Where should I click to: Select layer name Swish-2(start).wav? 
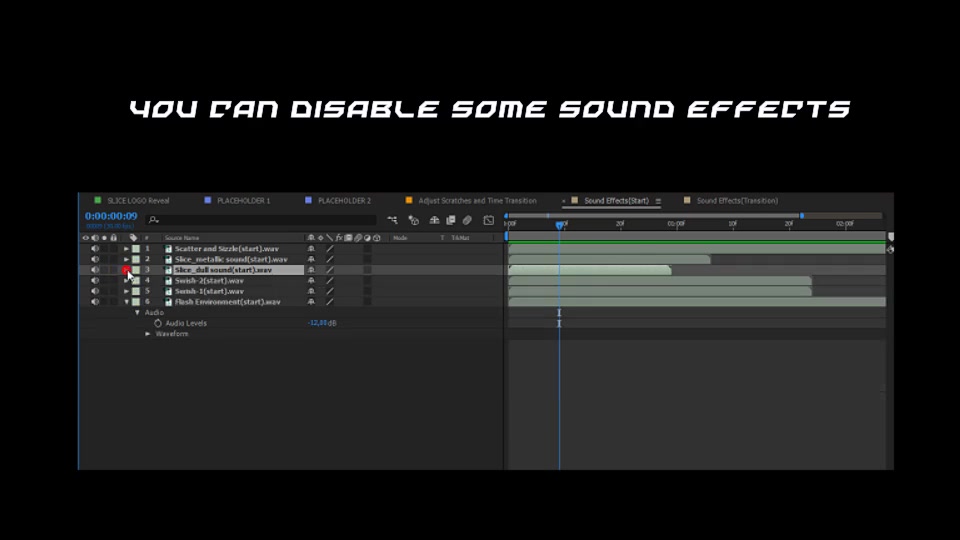(x=209, y=280)
